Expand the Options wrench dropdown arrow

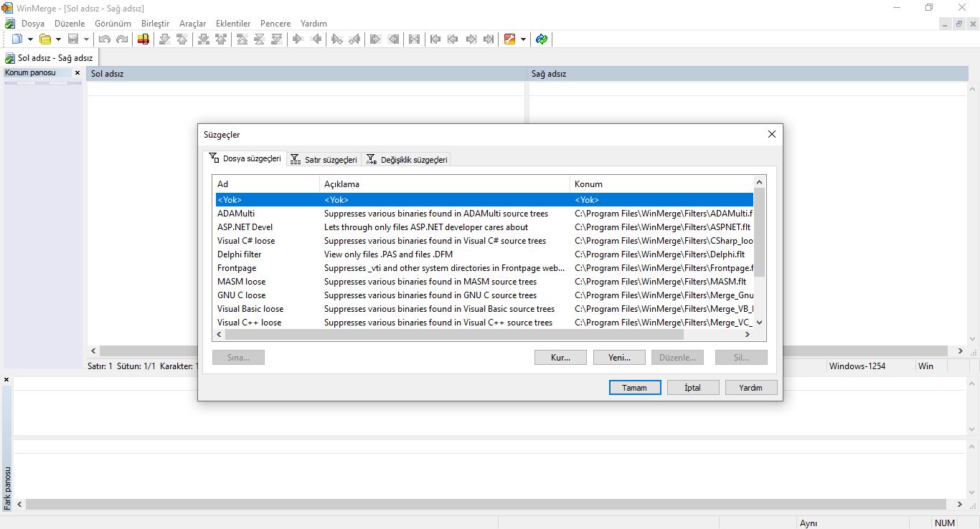click(523, 39)
